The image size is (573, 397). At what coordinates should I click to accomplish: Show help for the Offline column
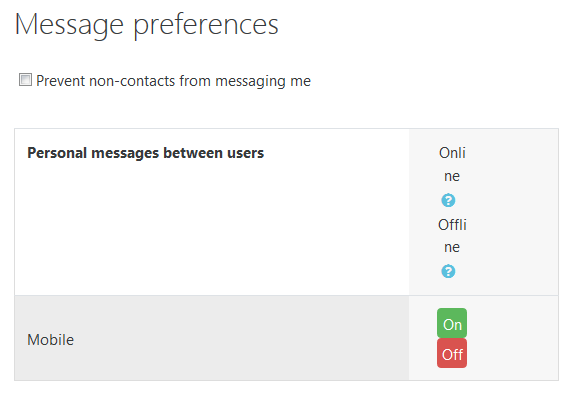tap(448, 271)
